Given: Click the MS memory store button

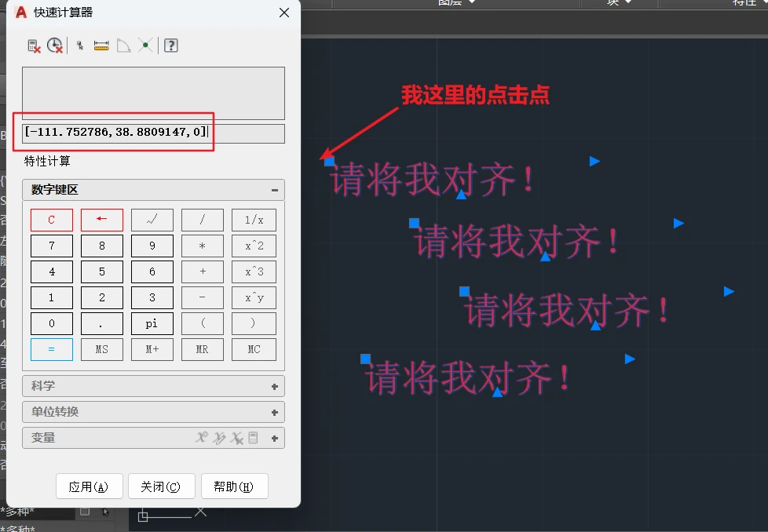Looking at the screenshot, I should (x=102, y=349).
